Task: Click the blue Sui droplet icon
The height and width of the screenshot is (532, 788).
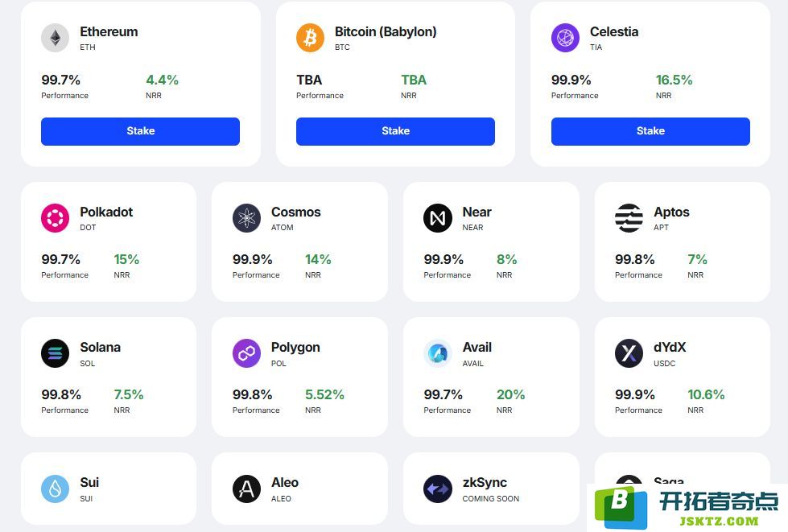Action: tap(56, 489)
